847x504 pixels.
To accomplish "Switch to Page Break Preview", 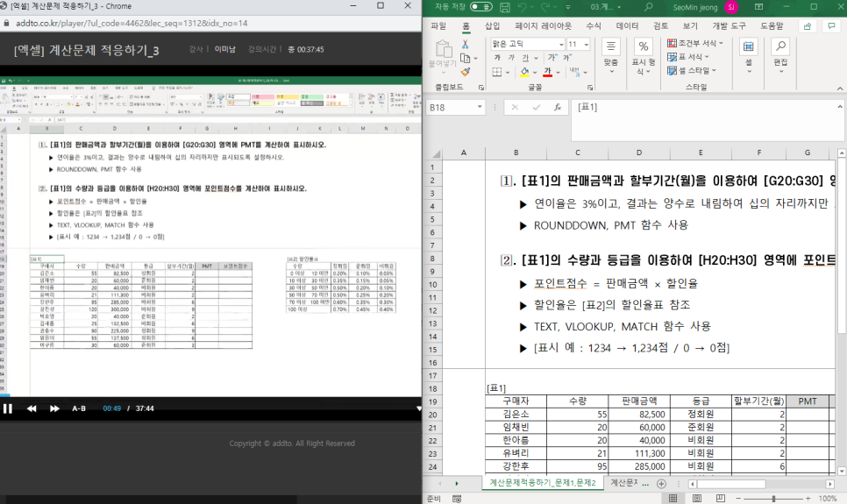I will (720, 498).
